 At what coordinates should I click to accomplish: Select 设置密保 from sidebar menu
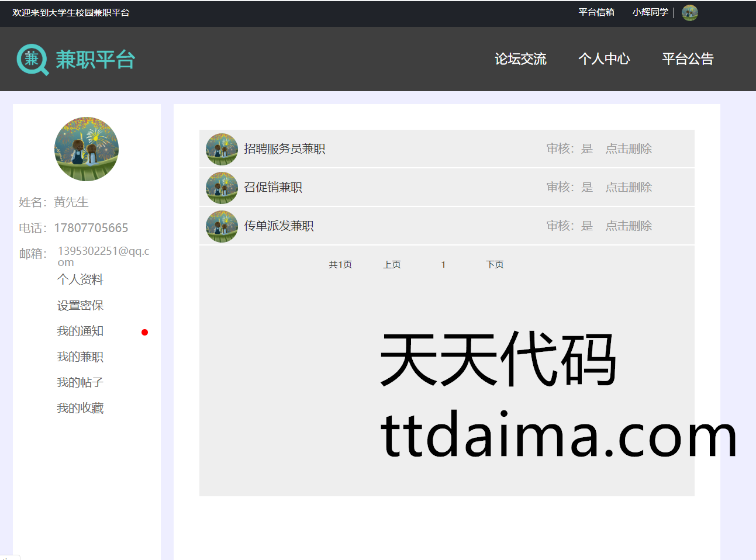[80, 306]
